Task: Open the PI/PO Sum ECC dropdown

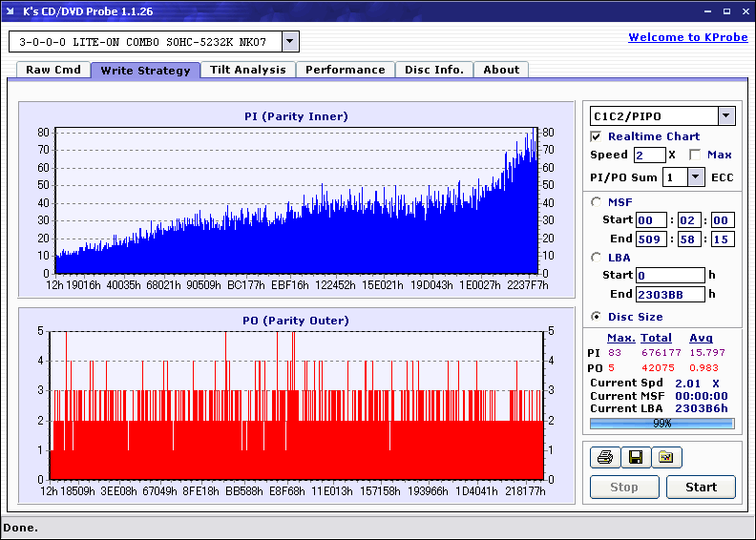Action: point(695,177)
